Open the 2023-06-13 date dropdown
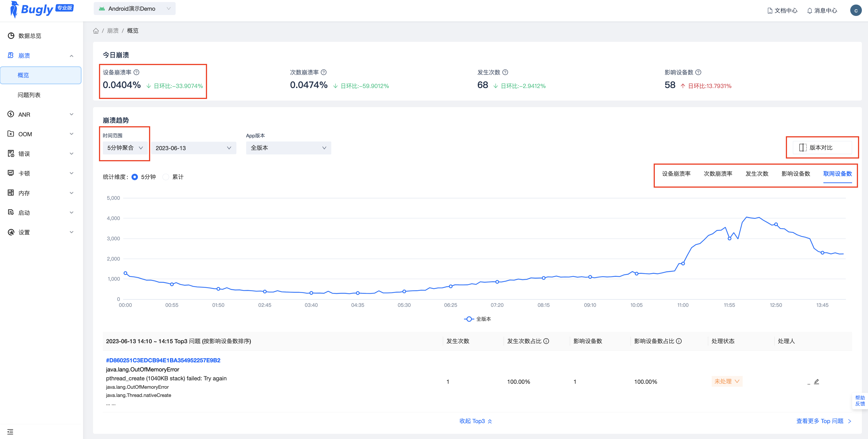The image size is (868, 439). click(x=193, y=148)
